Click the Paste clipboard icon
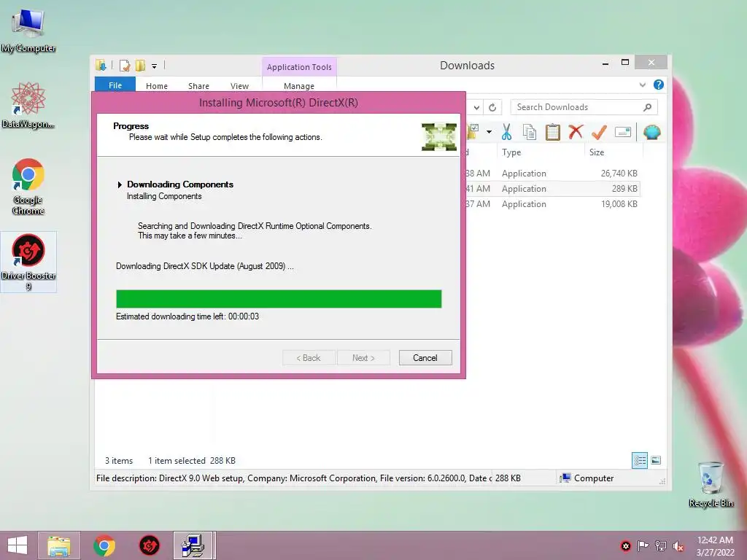 pyautogui.click(x=553, y=133)
